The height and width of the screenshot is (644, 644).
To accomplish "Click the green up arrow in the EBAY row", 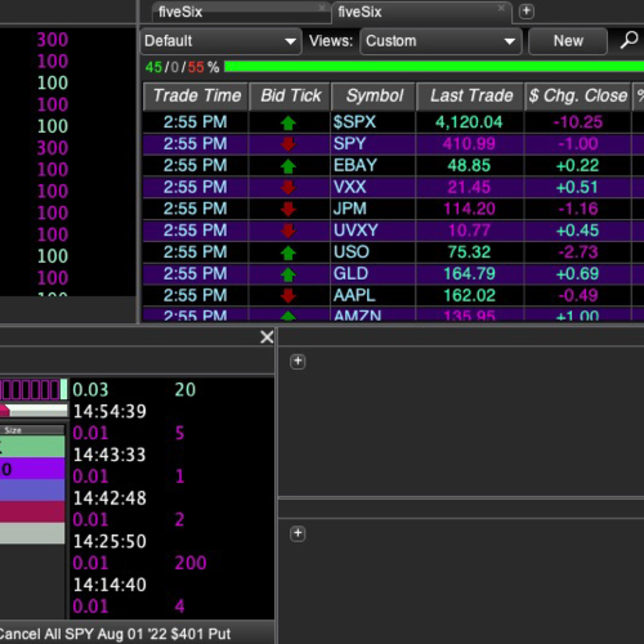I will coord(288,166).
